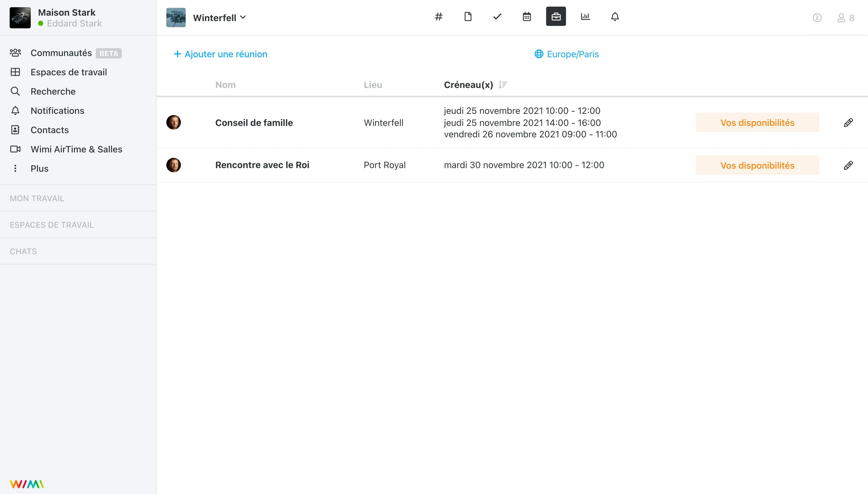Open Communautés in the sidebar

[x=61, y=53]
